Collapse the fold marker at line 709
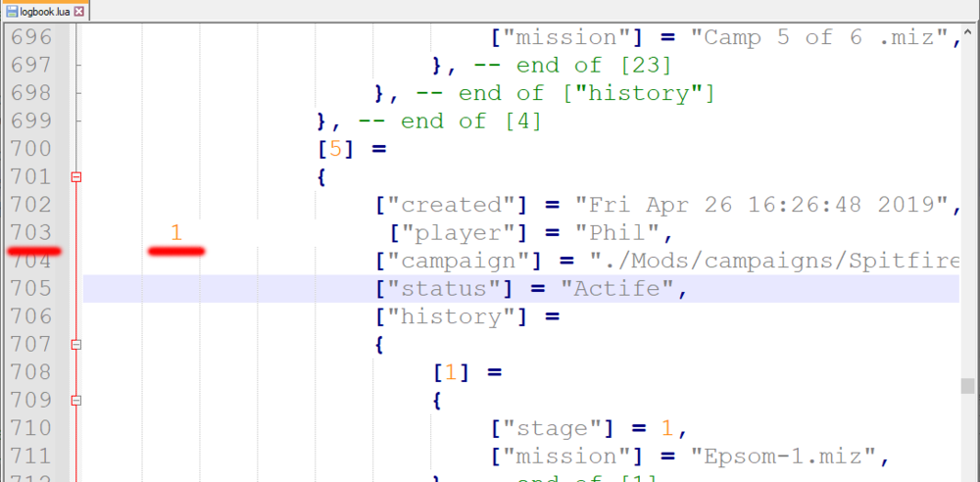 pyautogui.click(x=75, y=400)
